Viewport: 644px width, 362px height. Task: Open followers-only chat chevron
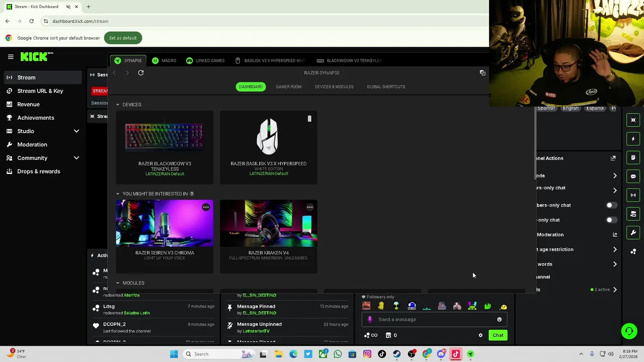pyautogui.click(x=615, y=191)
